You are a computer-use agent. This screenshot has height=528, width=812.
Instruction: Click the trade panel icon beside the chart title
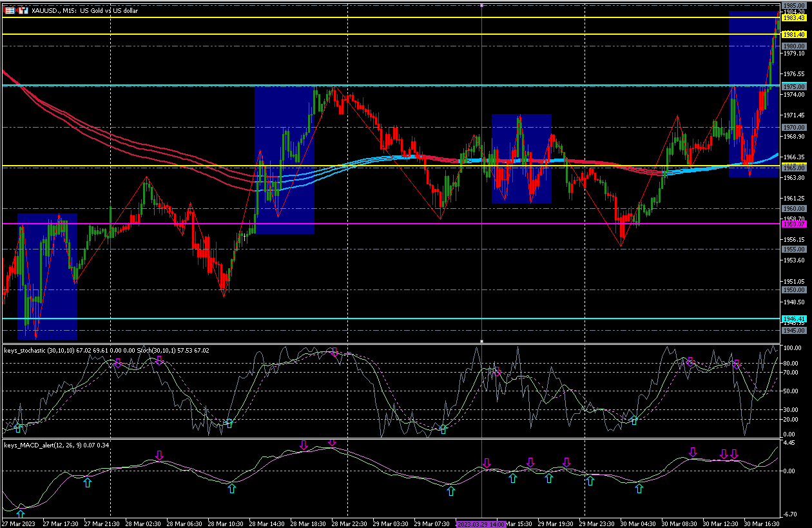pyautogui.click(x=10, y=10)
